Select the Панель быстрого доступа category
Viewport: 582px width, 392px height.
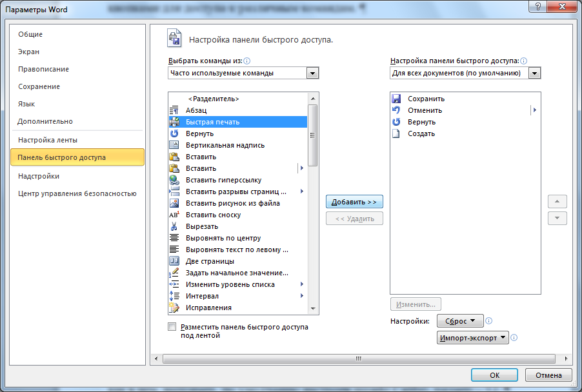tap(77, 157)
